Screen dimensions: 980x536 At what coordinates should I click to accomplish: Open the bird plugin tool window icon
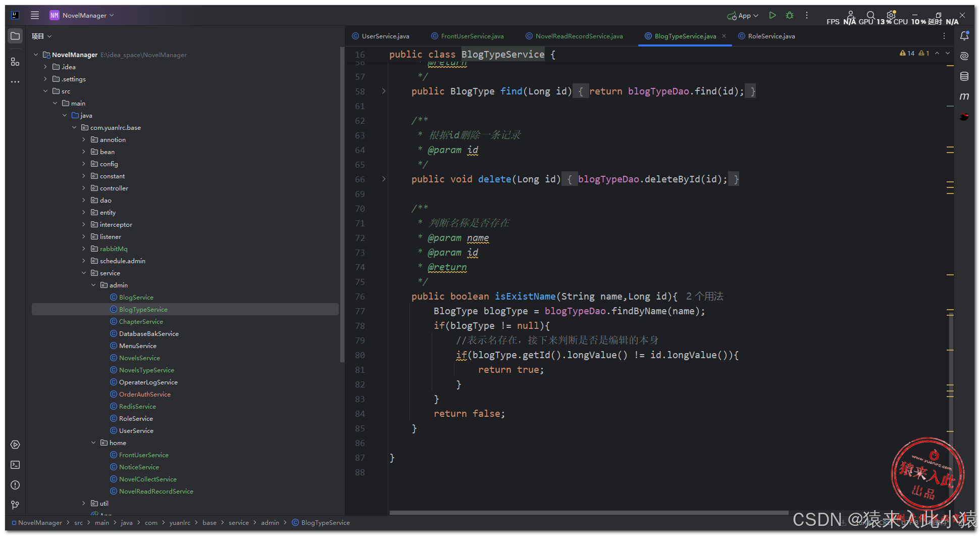click(964, 117)
